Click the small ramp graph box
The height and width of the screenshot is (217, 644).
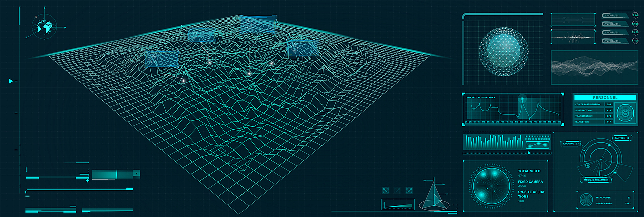398,204
